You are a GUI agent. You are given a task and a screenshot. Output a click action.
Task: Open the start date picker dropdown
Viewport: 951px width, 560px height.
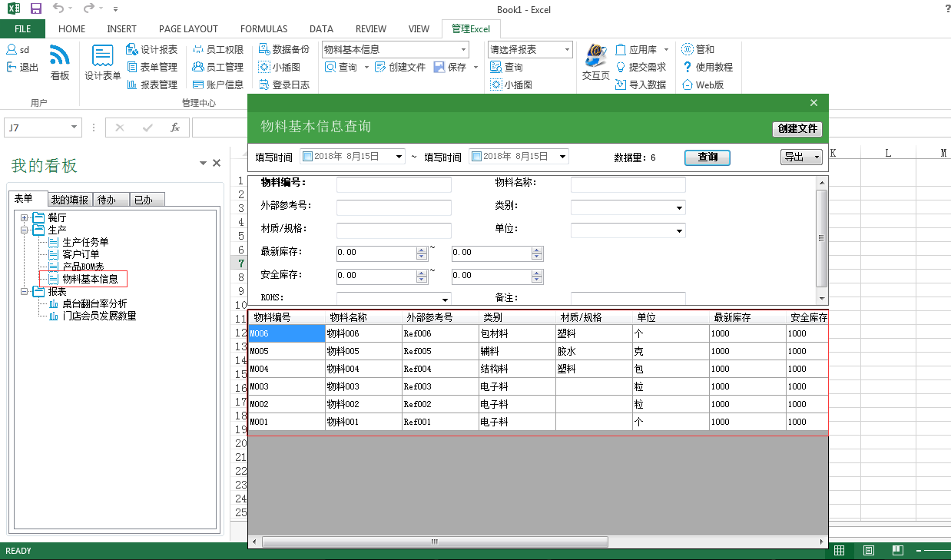point(399,157)
